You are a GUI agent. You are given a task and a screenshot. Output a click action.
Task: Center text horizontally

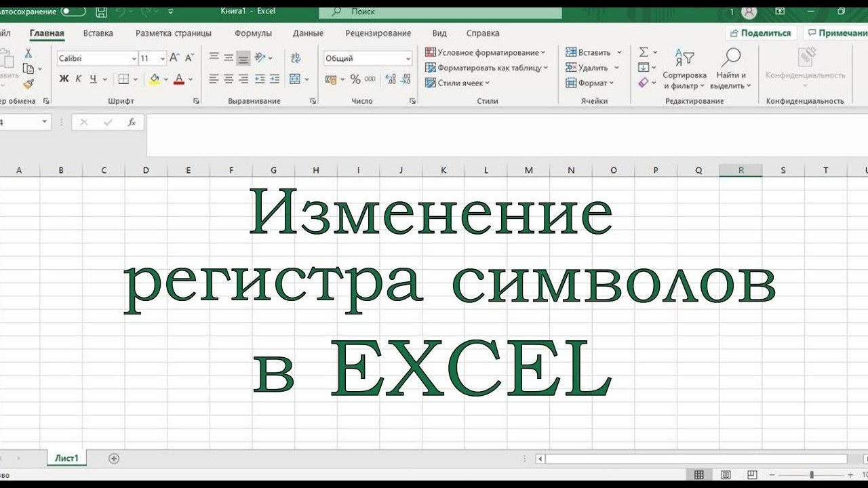(x=229, y=79)
